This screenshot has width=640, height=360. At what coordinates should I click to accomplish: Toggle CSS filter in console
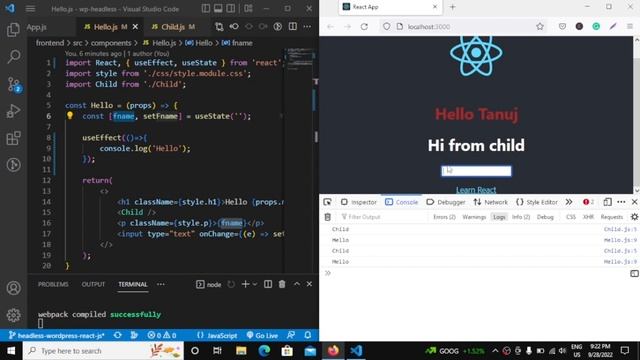pyautogui.click(x=571, y=217)
